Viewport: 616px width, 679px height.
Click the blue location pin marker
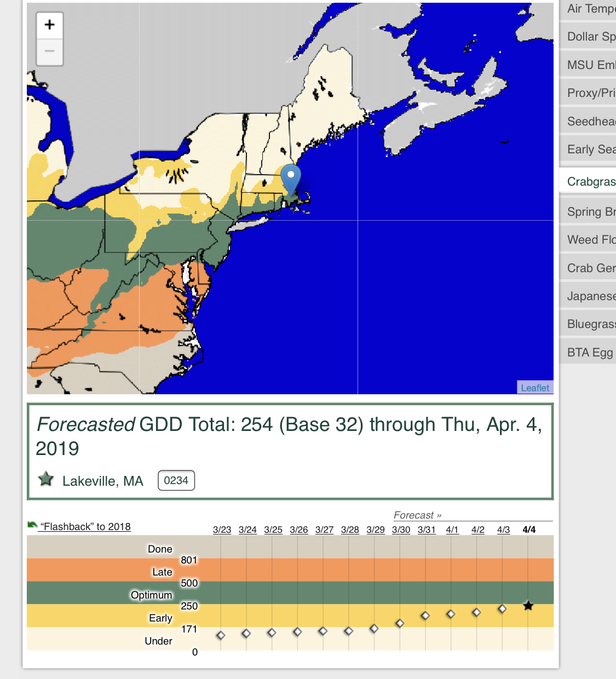291,180
